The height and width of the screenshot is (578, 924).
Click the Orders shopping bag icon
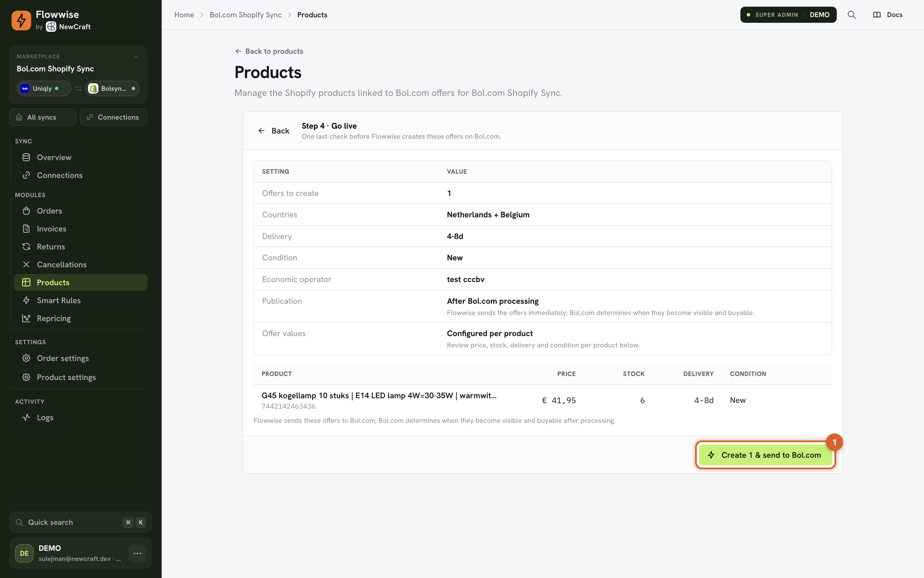tap(26, 211)
